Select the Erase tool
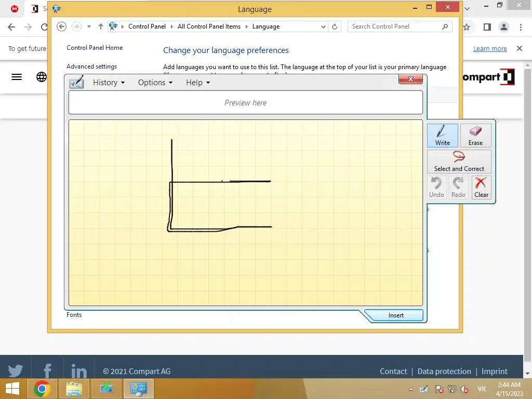532x399 pixels. [475, 136]
